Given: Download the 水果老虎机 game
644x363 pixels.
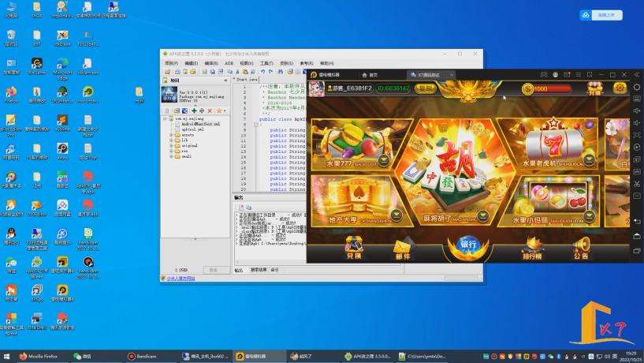Looking at the screenshot, I should click(589, 159).
